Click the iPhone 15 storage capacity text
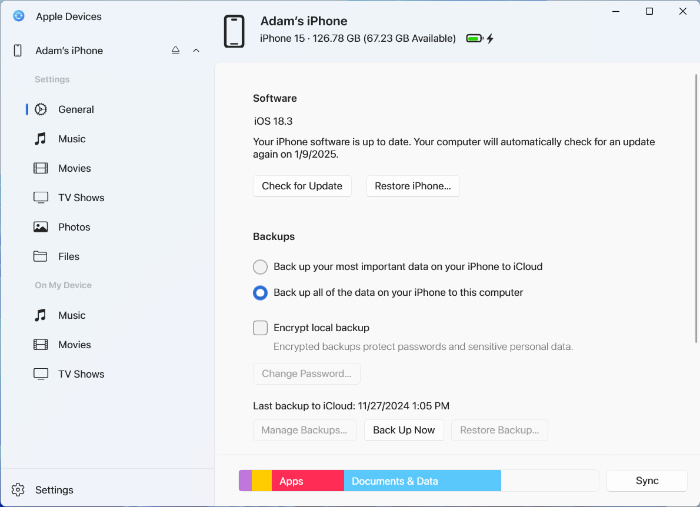 (x=358, y=38)
